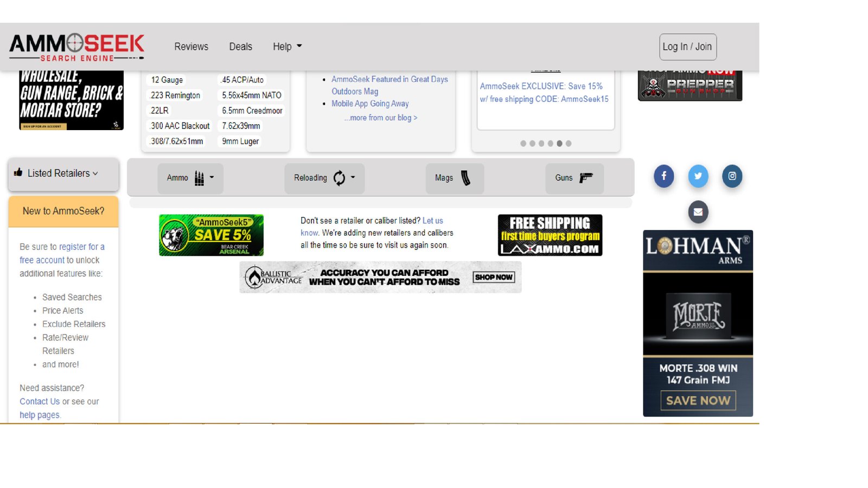Open the Ammo category dropdown
The image size is (868, 488).
[x=190, y=178]
